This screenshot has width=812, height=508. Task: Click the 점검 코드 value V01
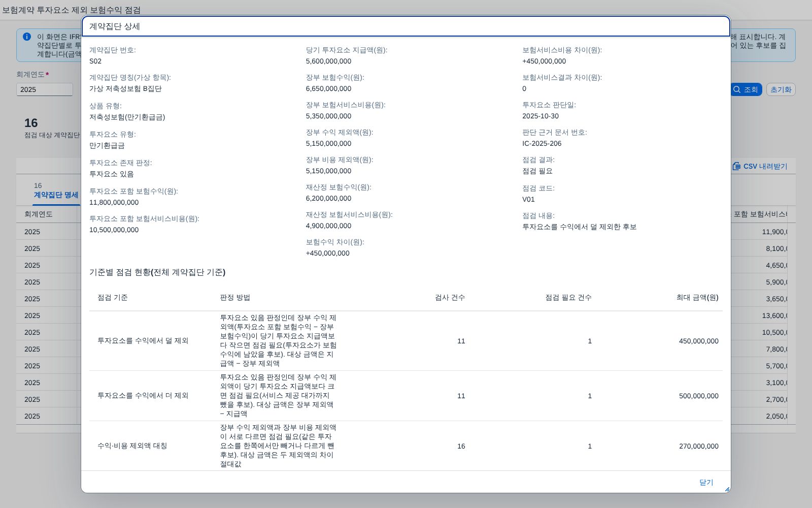(528, 200)
